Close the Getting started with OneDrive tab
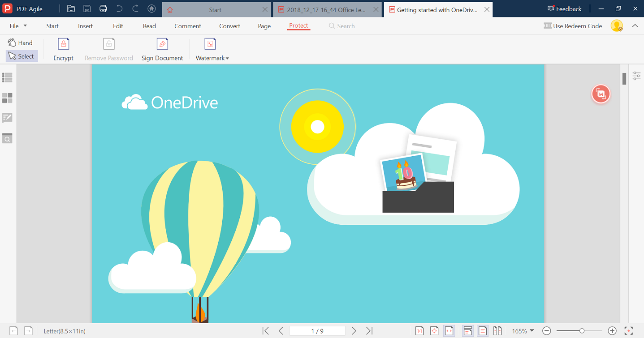This screenshot has height=338, width=644. tap(487, 9)
